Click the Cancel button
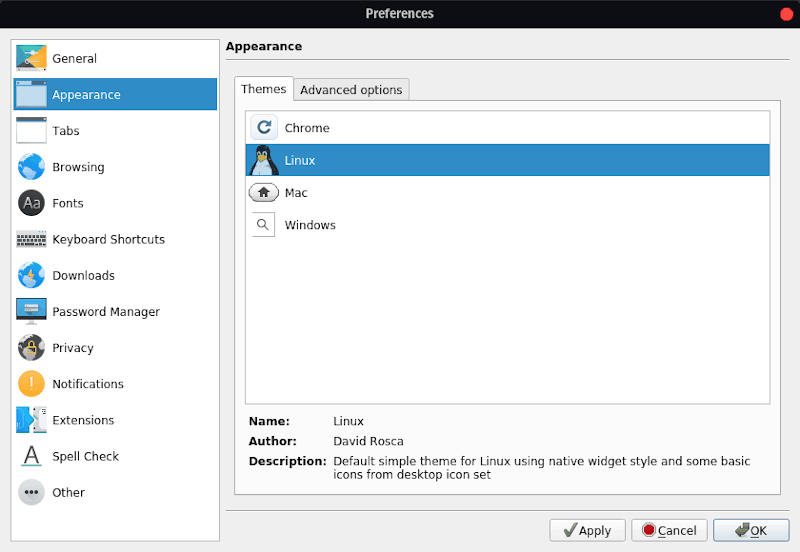800x552 pixels. pyautogui.click(x=670, y=530)
